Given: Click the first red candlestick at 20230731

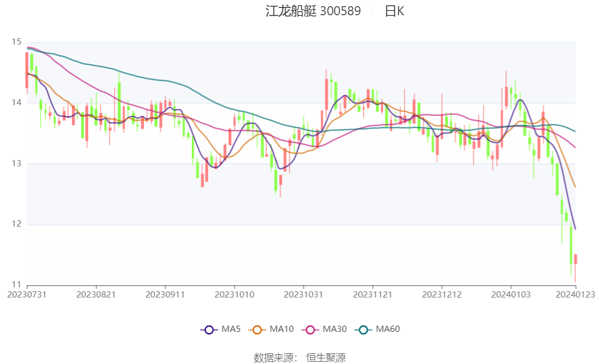Looking at the screenshot, I should click(27, 70).
